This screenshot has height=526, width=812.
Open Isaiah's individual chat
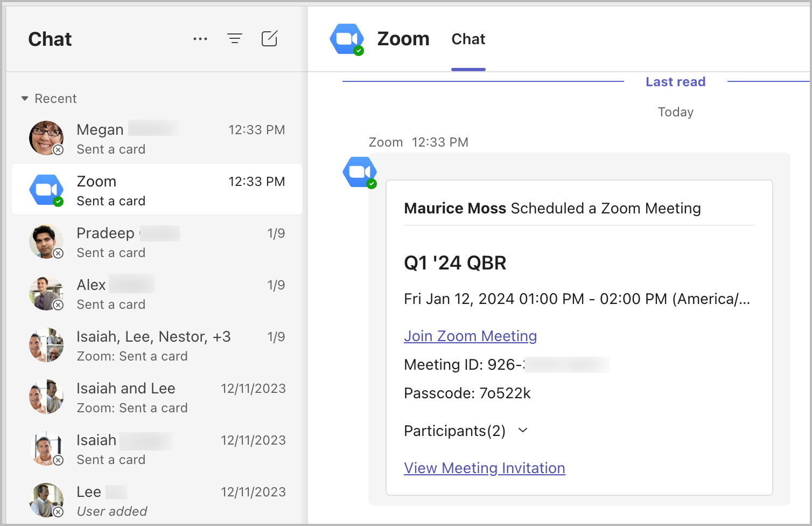157,449
